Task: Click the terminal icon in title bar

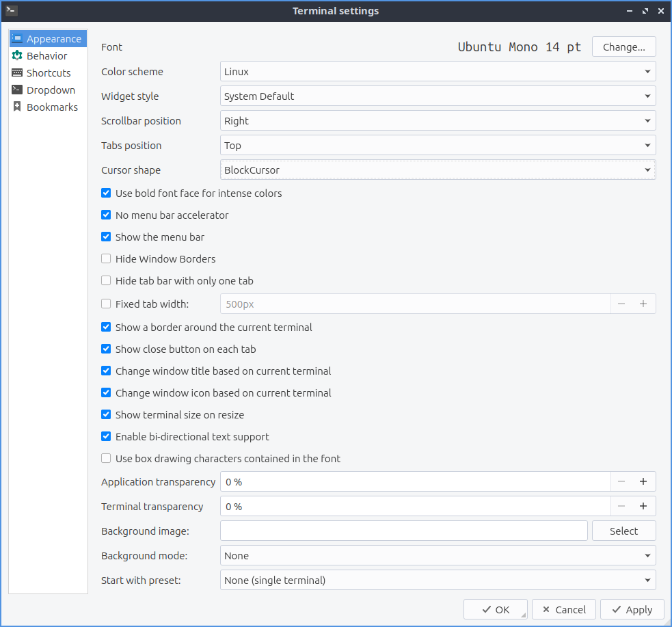Action: pyautogui.click(x=11, y=10)
